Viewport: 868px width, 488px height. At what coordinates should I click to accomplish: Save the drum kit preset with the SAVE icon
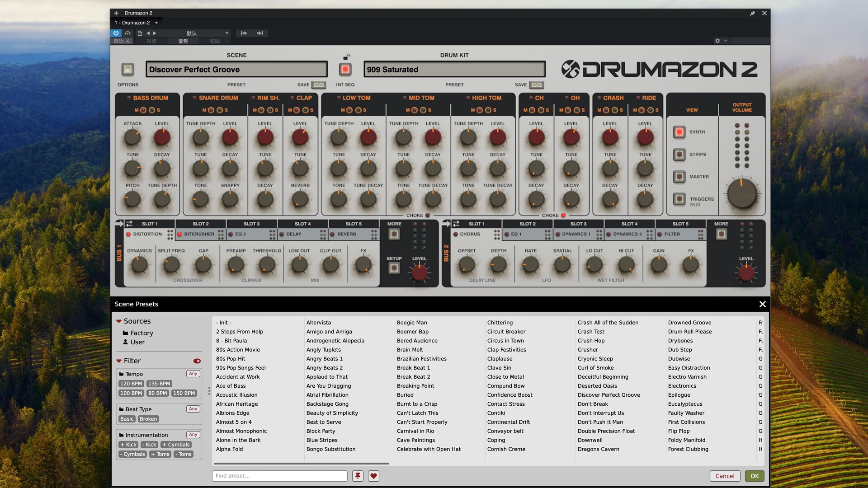(x=537, y=84)
